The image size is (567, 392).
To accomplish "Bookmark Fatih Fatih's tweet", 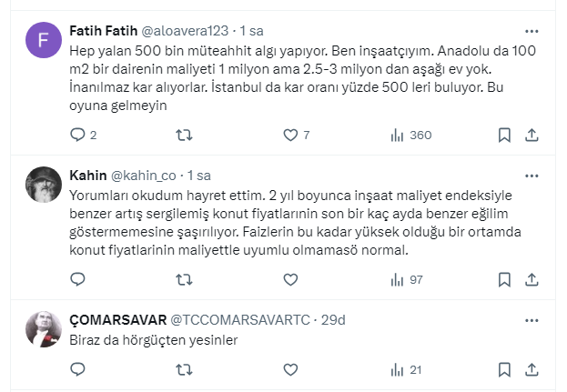I will pyautogui.click(x=504, y=136).
